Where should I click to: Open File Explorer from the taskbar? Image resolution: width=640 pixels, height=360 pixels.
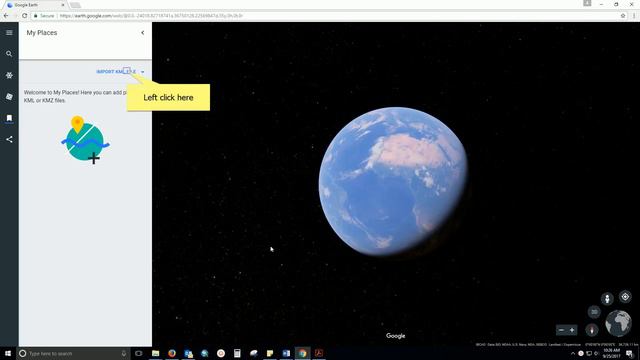pos(156,353)
